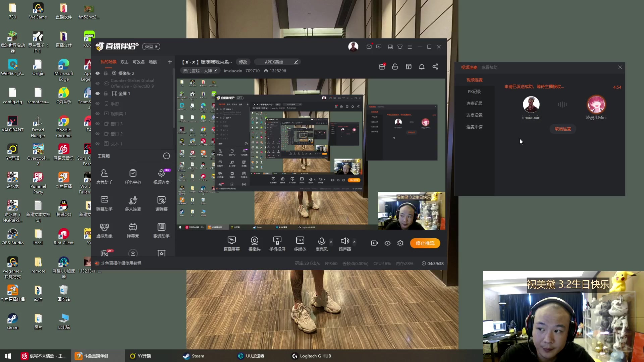Image resolution: width=644 pixels, height=362 pixels.
Task: Show the 窗口 3 source layer
Action: [x=98, y=124]
